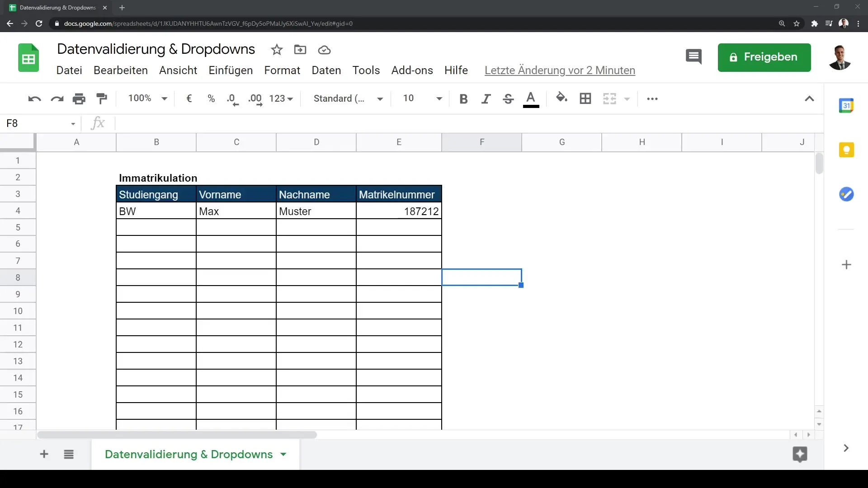The width and height of the screenshot is (868, 488).
Task: Toggle bold formatting
Action: [463, 99]
